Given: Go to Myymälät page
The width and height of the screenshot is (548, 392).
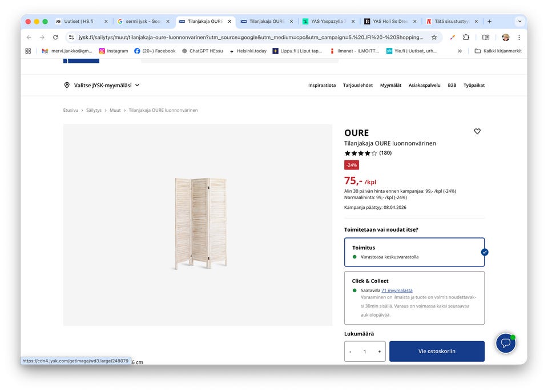Looking at the screenshot, I should (x=390, y=85).
